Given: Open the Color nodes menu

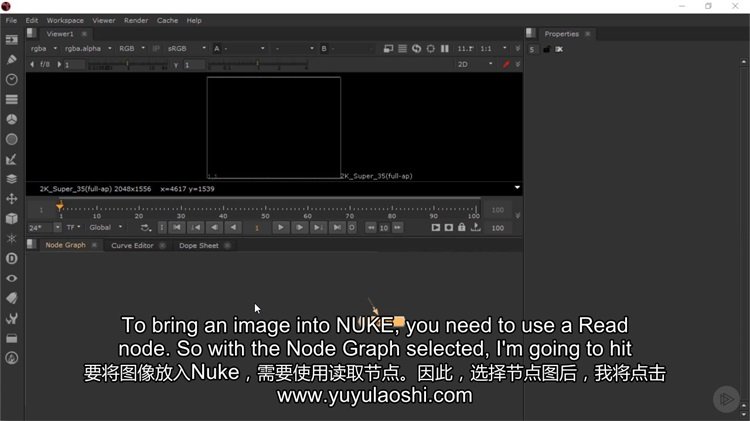Looking at the screenshot, I should (11, 119).
